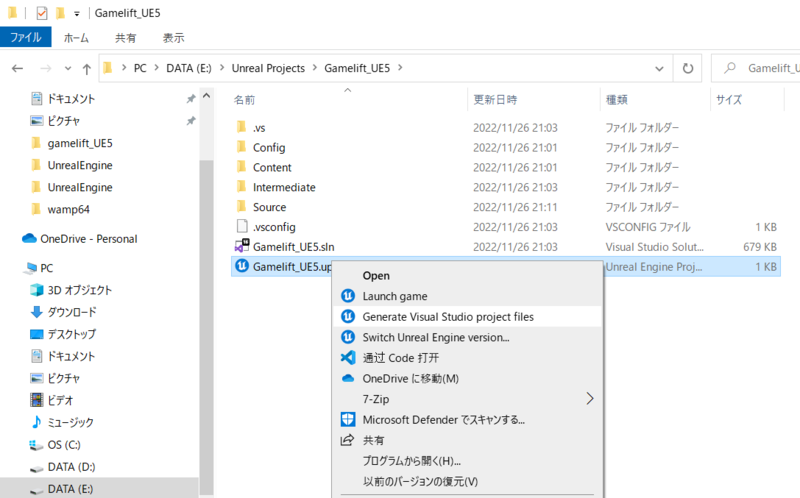800x498 pixels.
Task: Click the Unreal icon beside Launch game
Action: coord(348,296)
